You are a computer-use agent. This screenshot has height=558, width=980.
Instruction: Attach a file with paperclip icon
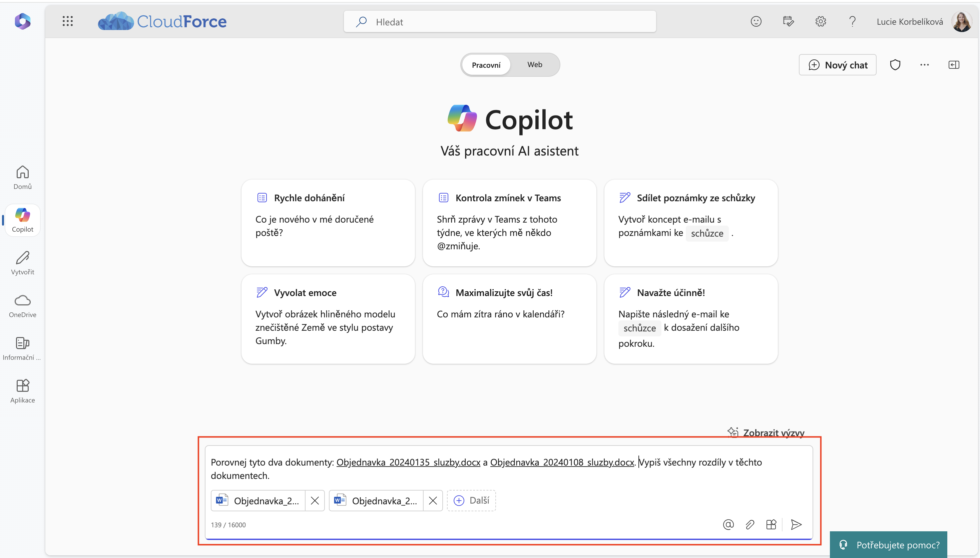750,524
